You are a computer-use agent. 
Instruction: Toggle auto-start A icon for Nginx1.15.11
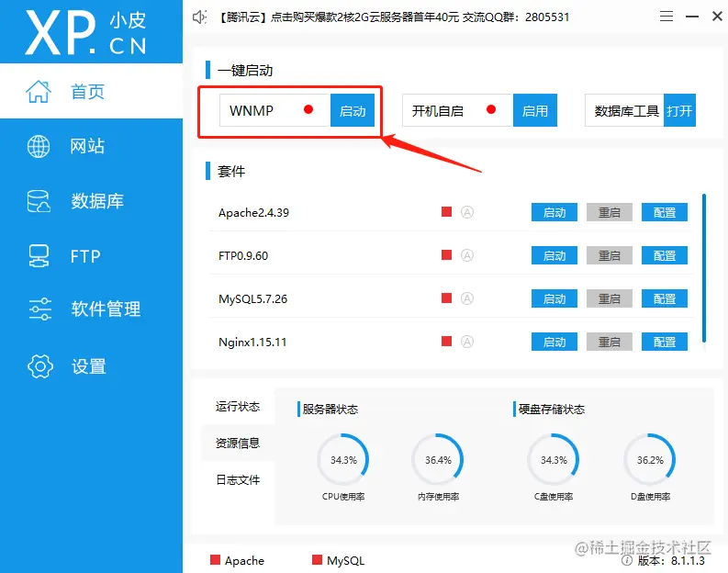pos(467,342)
